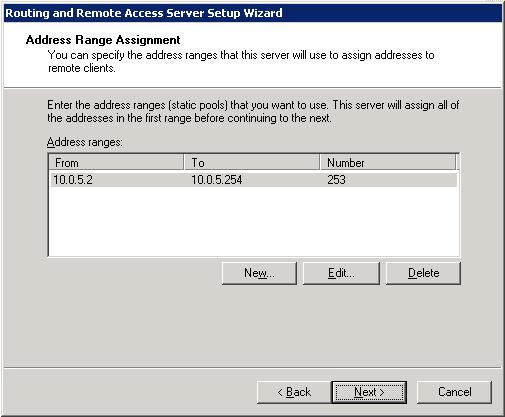Image resolution: width=505 pixels, height=417 pixels.
Task: Click the remote clients description text
Action: [x=241, y=61]
